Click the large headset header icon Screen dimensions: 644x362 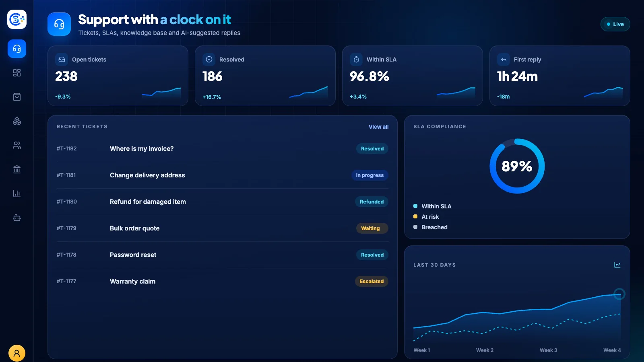[x=59, y=24]
